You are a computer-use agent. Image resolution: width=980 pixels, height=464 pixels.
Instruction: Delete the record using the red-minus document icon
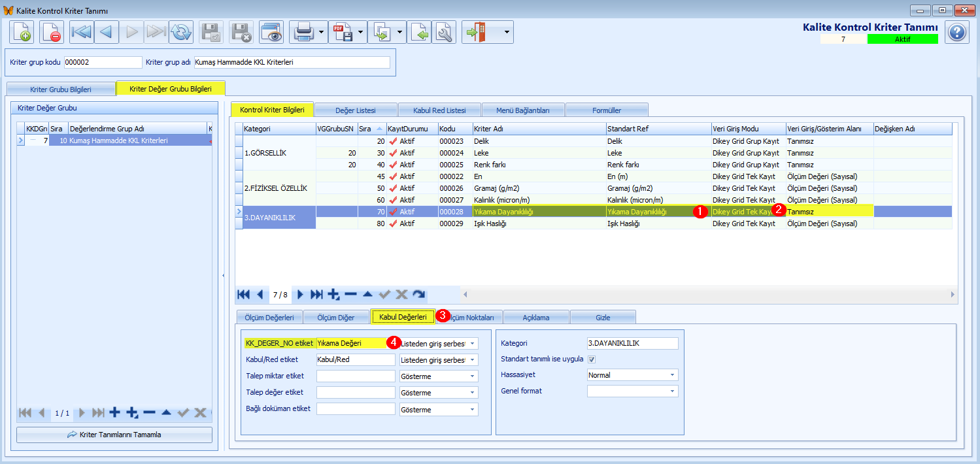[52, 32]
